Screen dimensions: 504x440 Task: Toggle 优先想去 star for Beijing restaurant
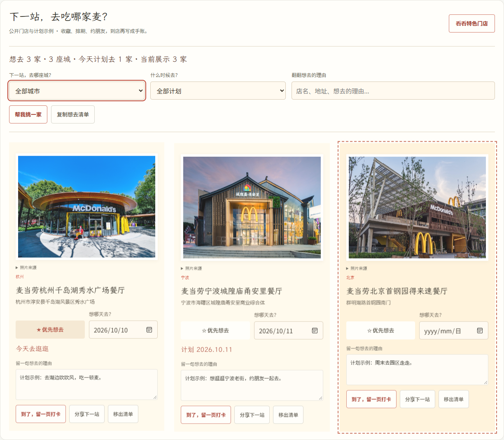click(x=380, y=331)
